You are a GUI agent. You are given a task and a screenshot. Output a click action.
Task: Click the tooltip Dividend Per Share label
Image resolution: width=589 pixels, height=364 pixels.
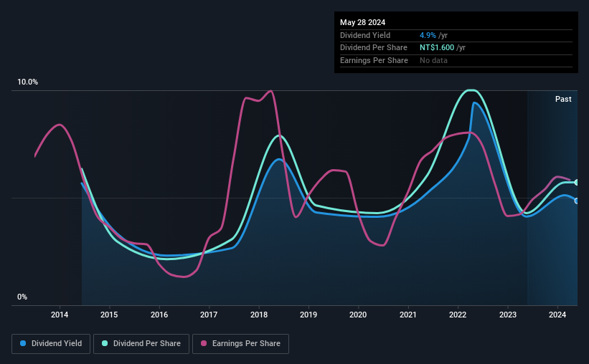374,48
